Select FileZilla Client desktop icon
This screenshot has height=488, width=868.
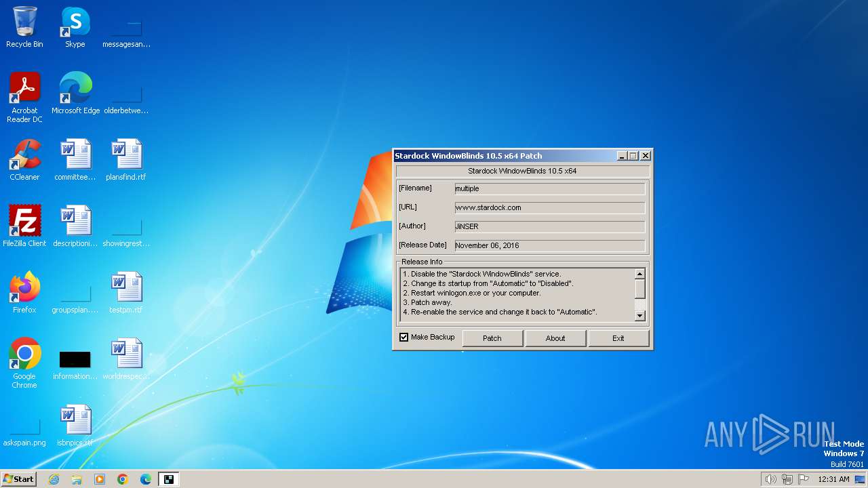[24, 226]
